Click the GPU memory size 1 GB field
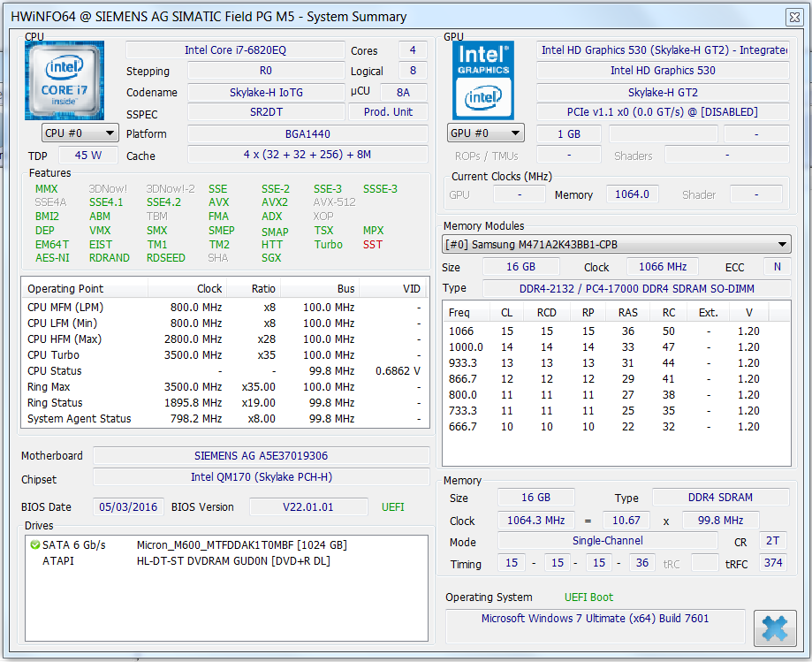 pos(569,133)
